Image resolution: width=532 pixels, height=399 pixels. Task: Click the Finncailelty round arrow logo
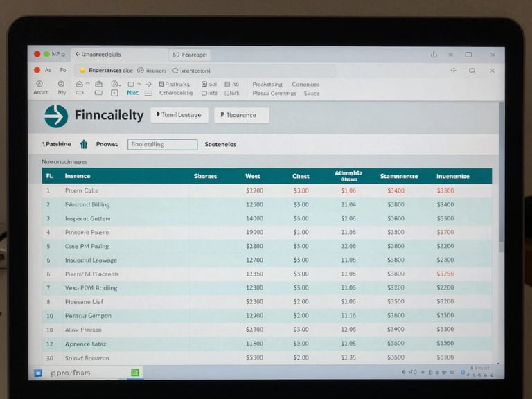pos(56,116)
